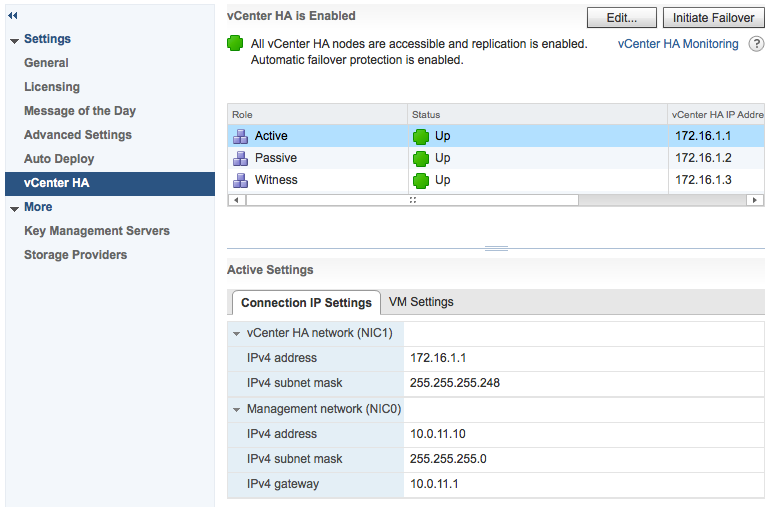This screenshot has height=507, width=772.
Task: Collapse the Settings section arrow
Action: coord(15,41)
